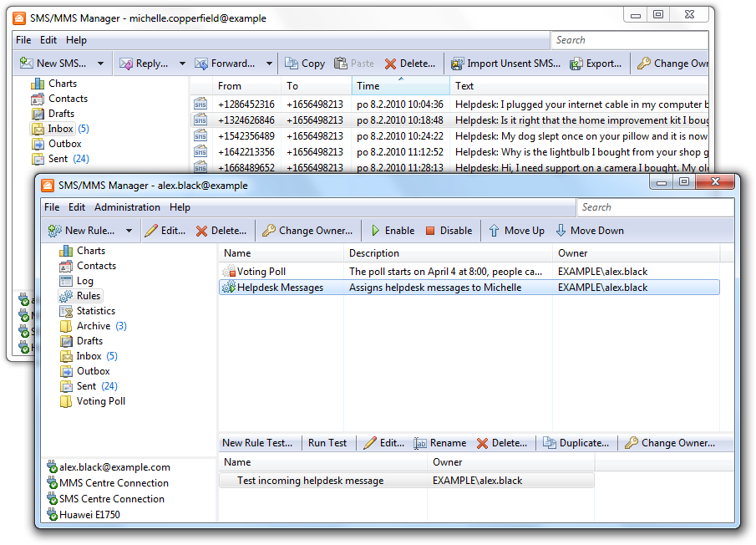Open New SMS dropdown arrow
The width and height of the screenshot is (756, 545).
point(100,64)
